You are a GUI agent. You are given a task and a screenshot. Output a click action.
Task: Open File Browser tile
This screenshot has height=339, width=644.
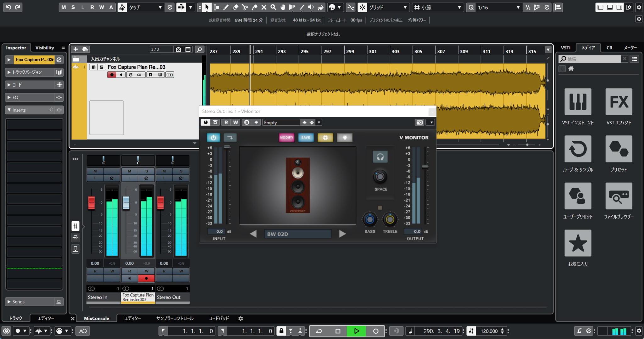619,196
